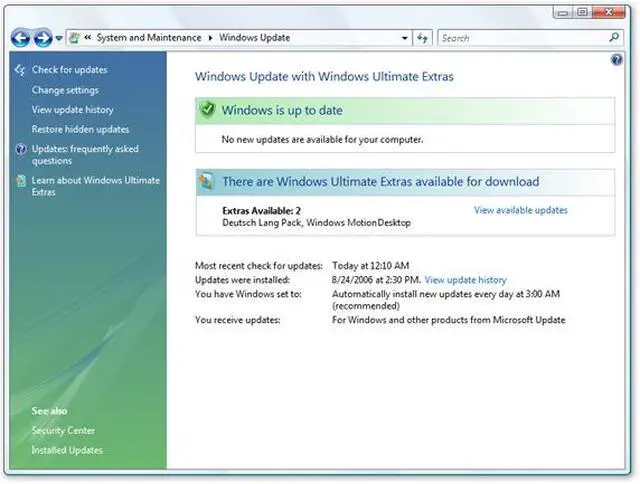
Task: Open the recent pages dropdown arrow
Action: click(x=59, y=38)
